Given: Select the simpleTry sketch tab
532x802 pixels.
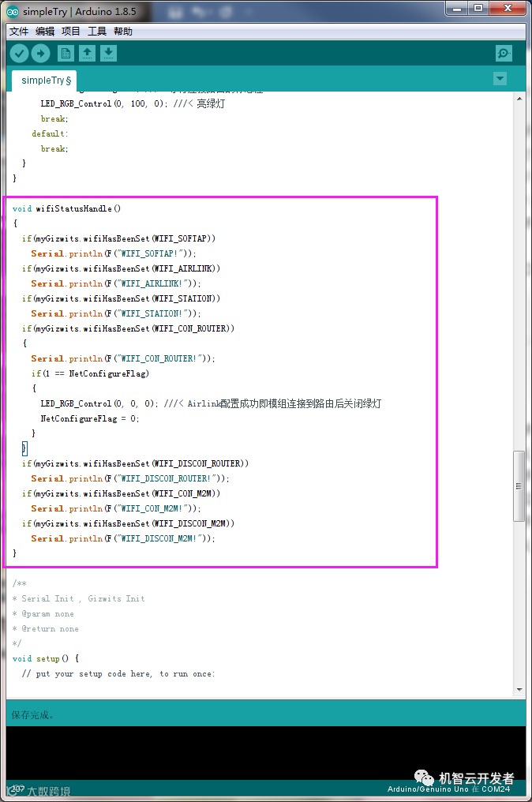Looking at the screenshot, I should [x=45, y=81].
